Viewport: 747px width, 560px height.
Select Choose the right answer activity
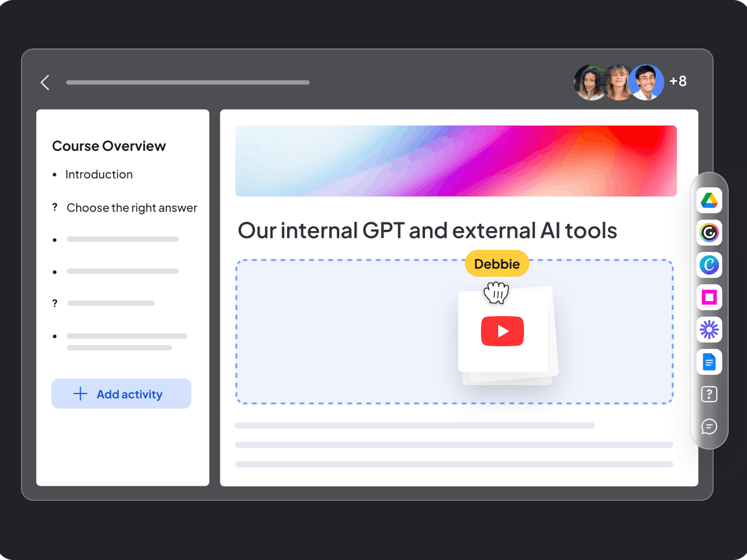click(x=131, y=208)
